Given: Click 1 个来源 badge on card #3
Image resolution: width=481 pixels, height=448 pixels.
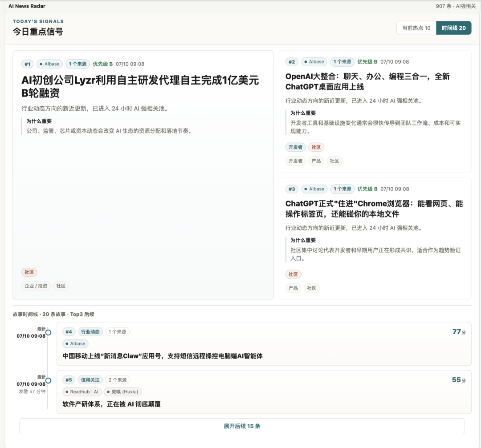Looking at the screenshot, I should [342, 189].
